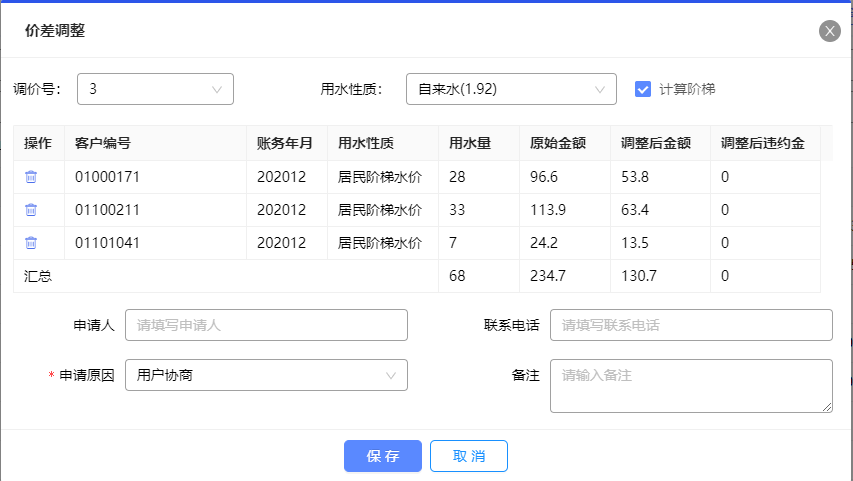Screen dimensions: 853x481
Task: Click water usage value 33
Action: (x=457, y=210)
